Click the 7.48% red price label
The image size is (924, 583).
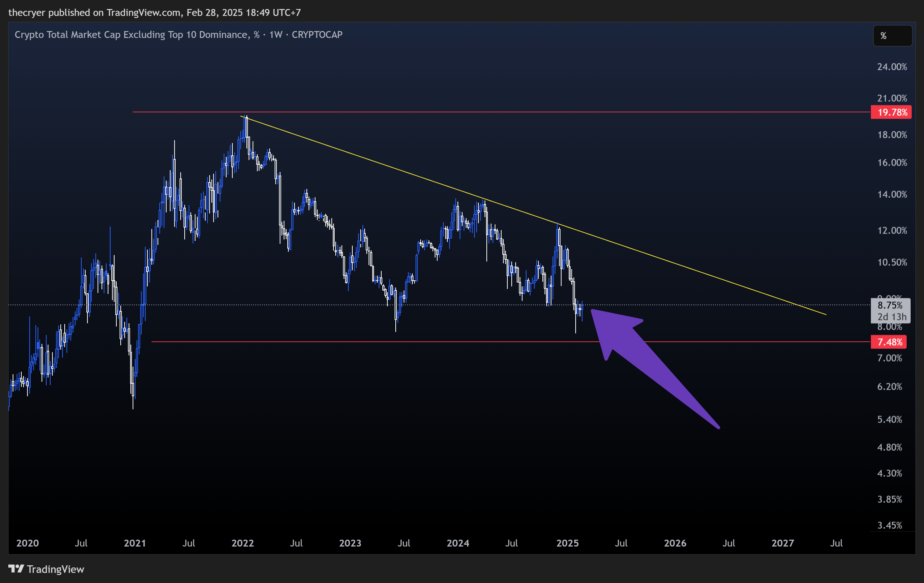tap(889, 342)
